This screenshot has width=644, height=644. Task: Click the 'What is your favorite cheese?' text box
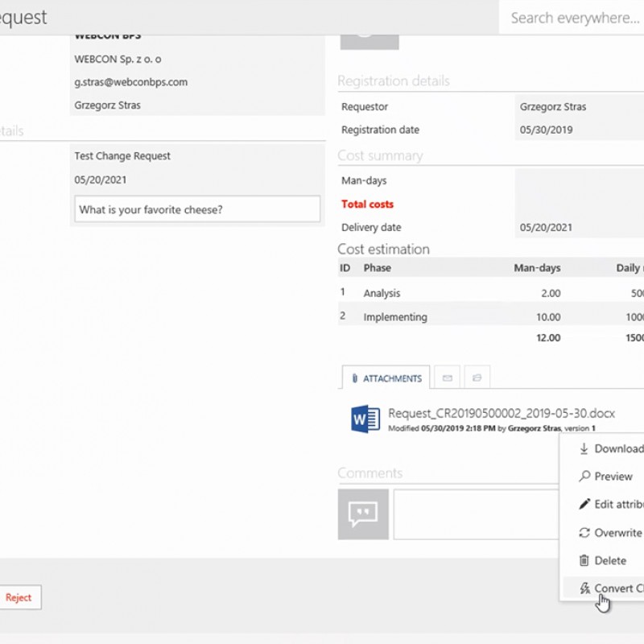[x=197, y=209]
